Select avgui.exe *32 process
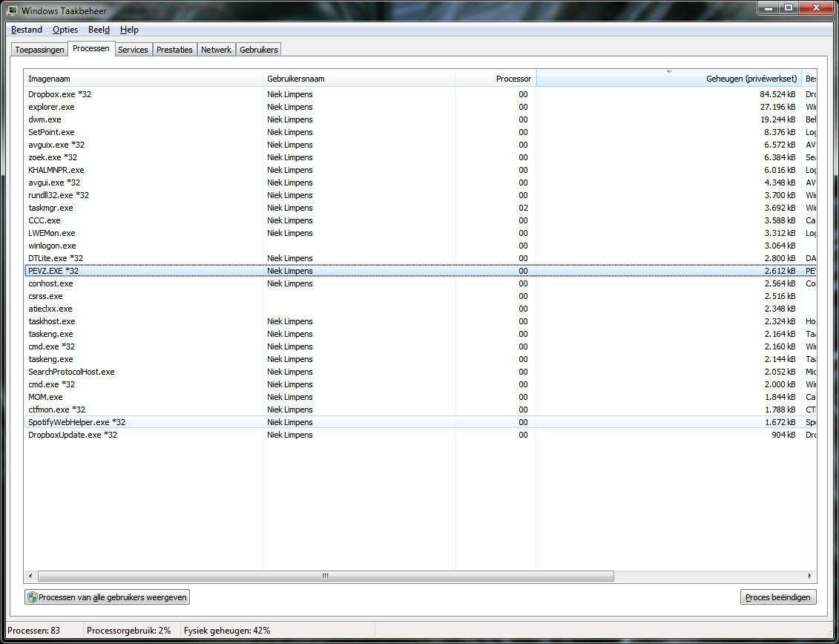This screenshot has height=644, width=839. (421, 183)
